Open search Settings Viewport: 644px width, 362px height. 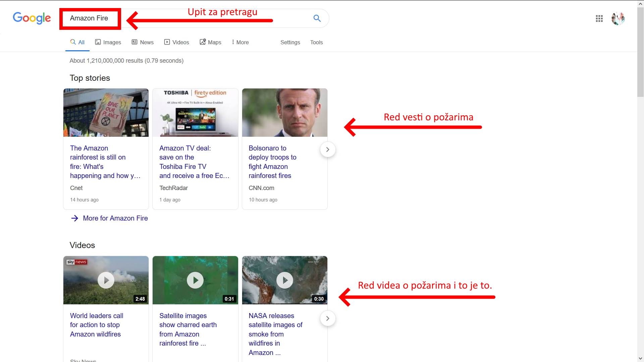click(x=290, y=42)
